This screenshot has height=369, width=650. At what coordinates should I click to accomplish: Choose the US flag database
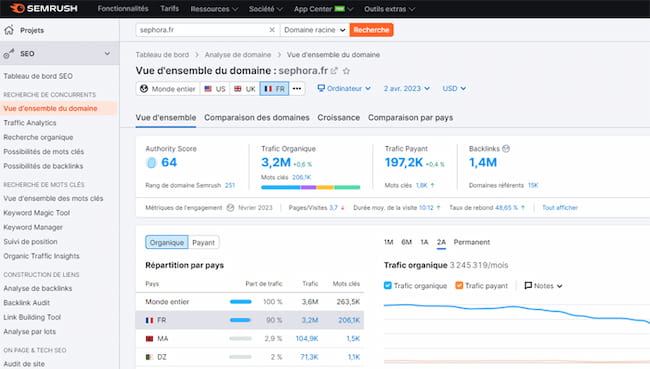(215, 89)
